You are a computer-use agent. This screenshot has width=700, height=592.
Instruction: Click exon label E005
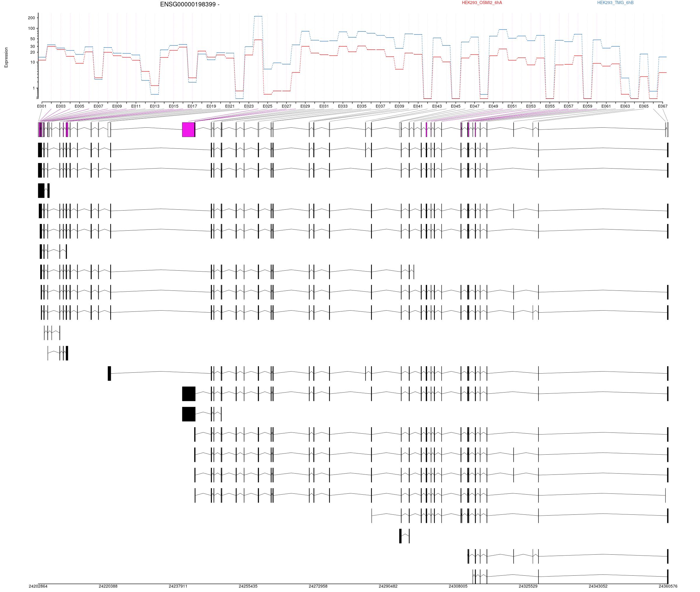pos(80,106)
